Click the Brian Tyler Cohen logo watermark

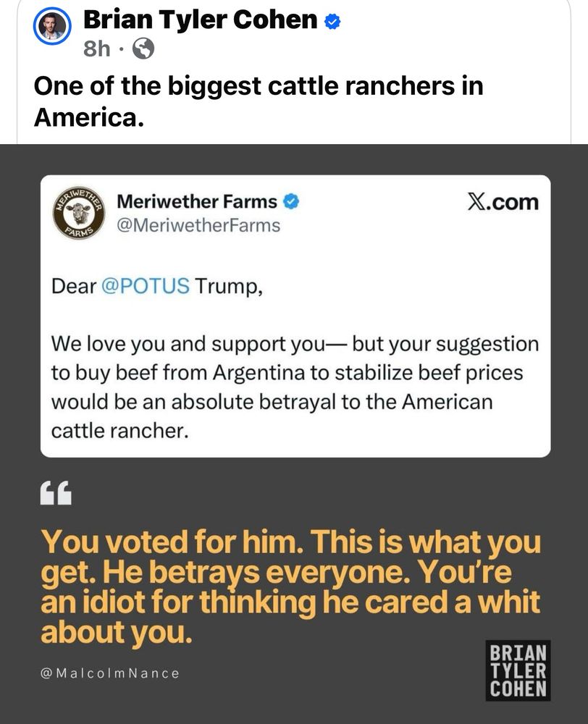[517, 670]
